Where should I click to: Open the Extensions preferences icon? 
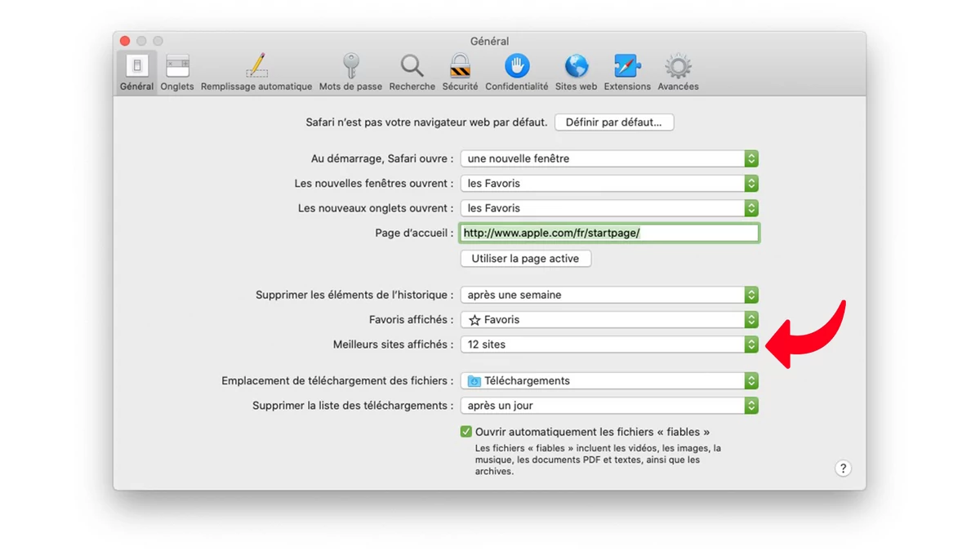click(x=627, y=65)
